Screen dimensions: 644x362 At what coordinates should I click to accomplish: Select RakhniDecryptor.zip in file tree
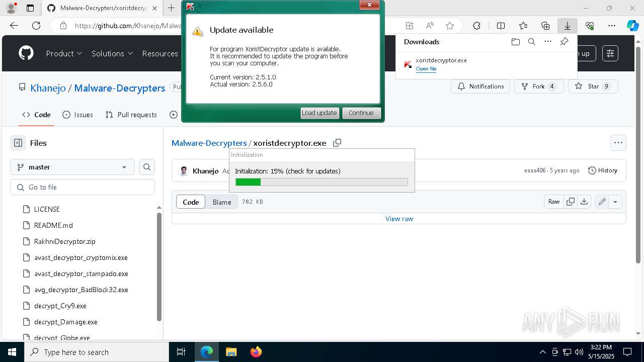pyautogui.click(x=65, y=241)
